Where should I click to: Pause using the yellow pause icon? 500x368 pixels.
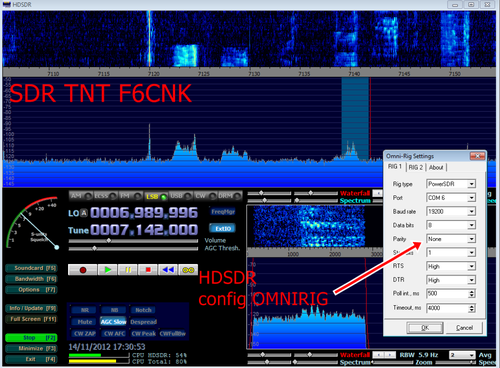coord(128,270)
